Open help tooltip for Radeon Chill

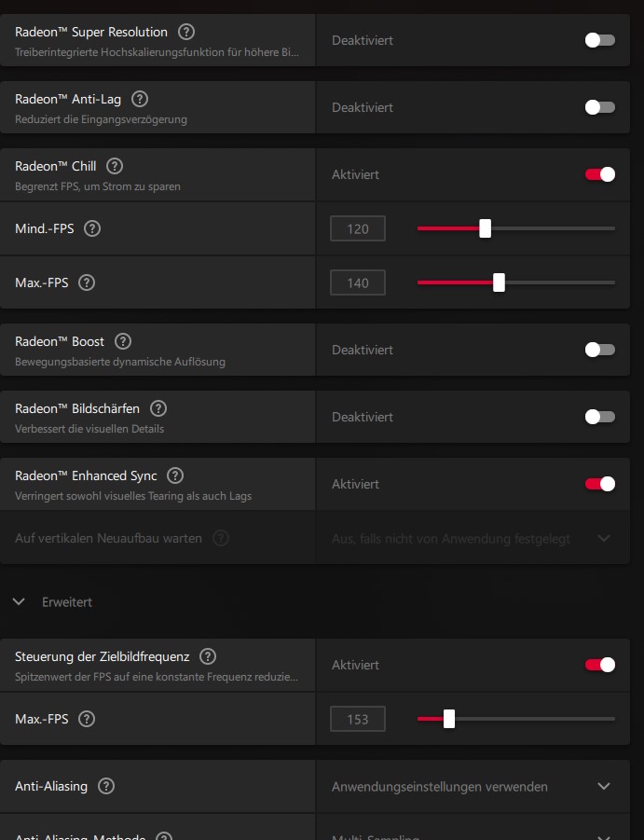(115, 167)
